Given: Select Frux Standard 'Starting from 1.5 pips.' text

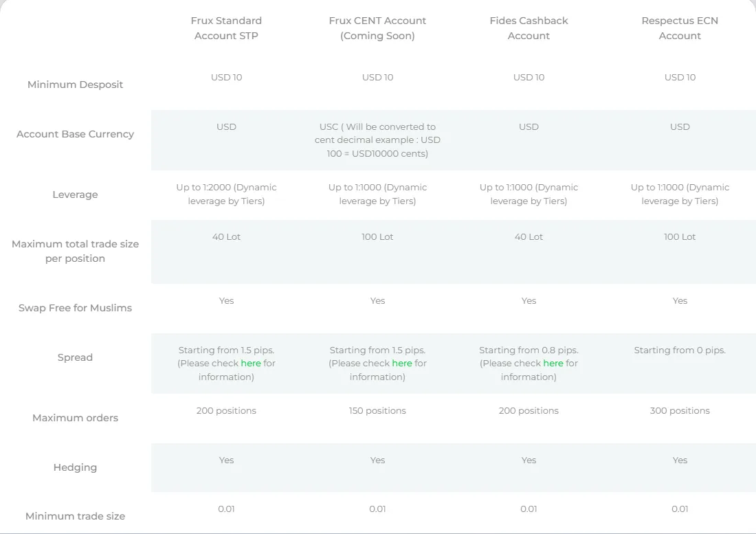Looking at the screenshot, I should tap(226, 351).
